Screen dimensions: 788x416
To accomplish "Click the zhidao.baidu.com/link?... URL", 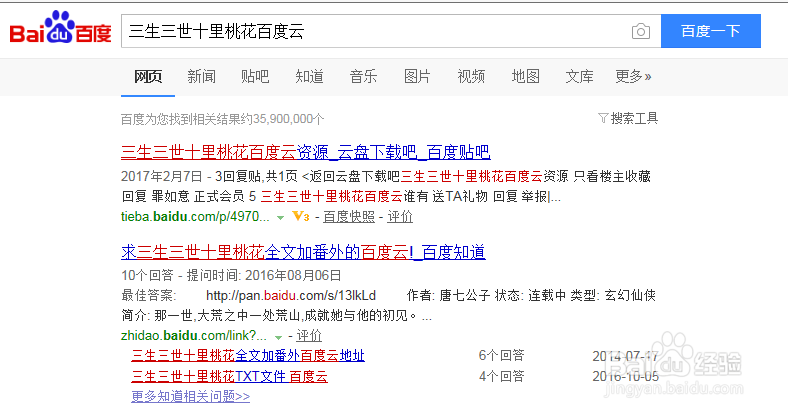I will [x=193, y=336].
